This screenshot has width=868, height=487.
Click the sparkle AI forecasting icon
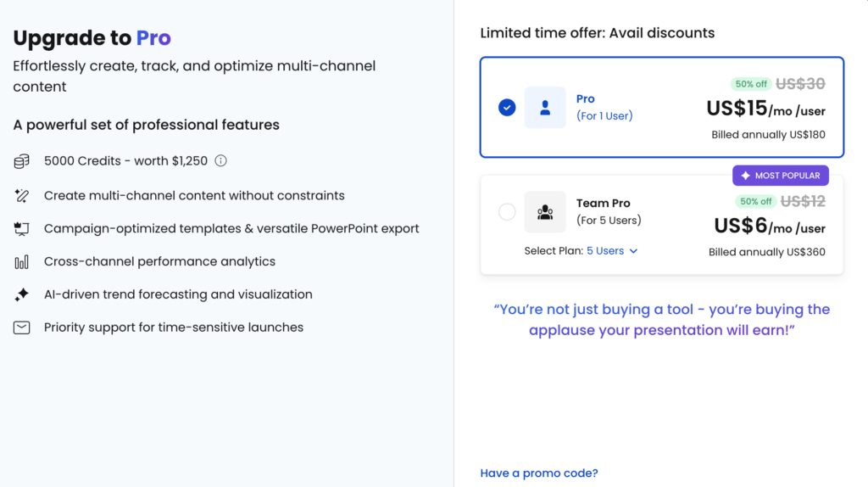click(22, 295)
